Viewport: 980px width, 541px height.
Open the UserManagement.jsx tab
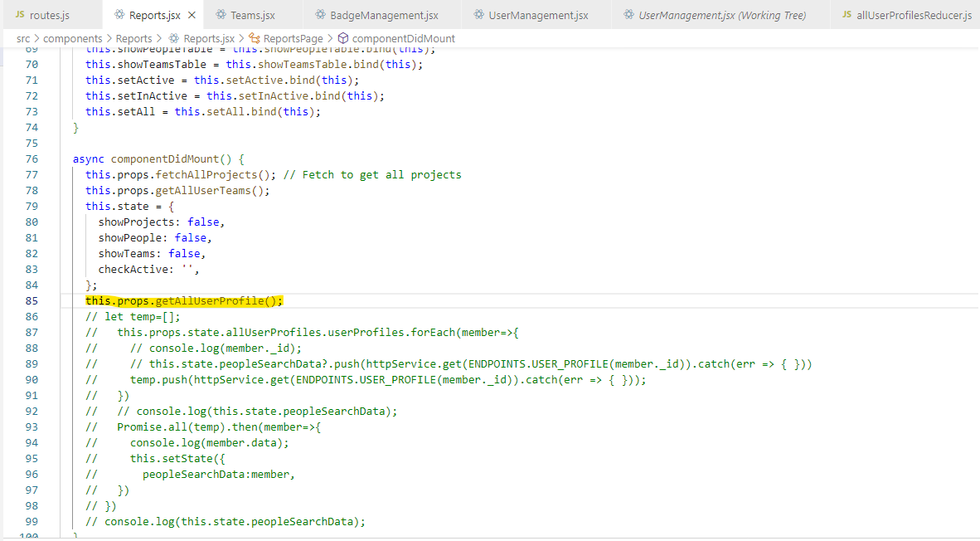(x=538, y=15)
